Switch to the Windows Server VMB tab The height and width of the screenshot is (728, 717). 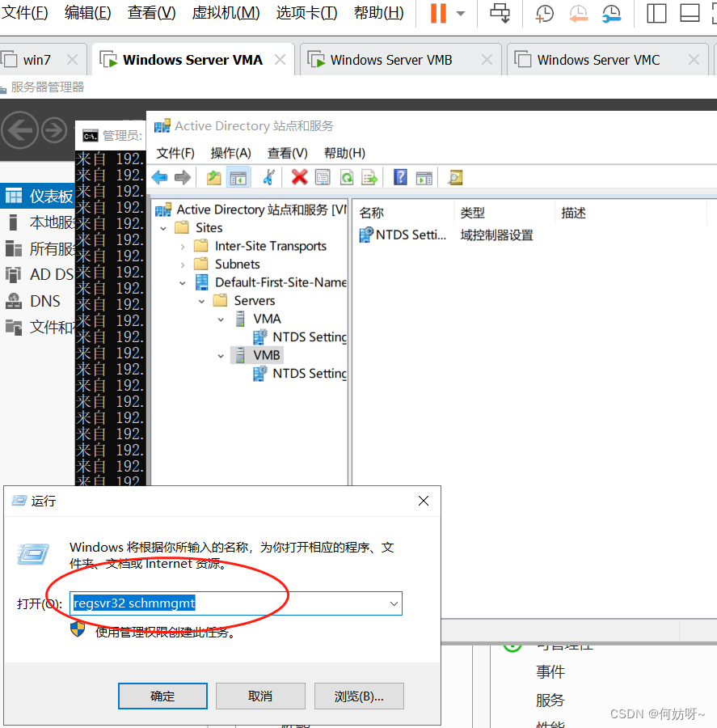click(390, 60)
